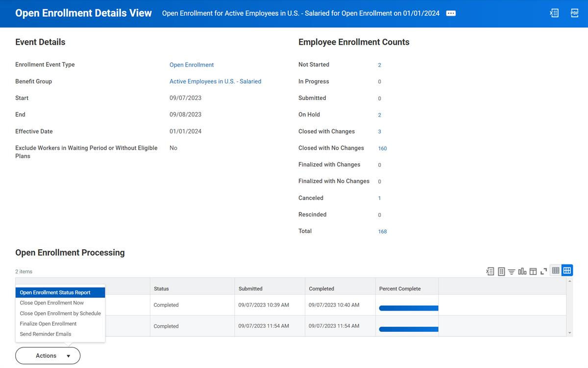
Task: Click the progress bar for the 11:54 AM row
Action: 409,329
